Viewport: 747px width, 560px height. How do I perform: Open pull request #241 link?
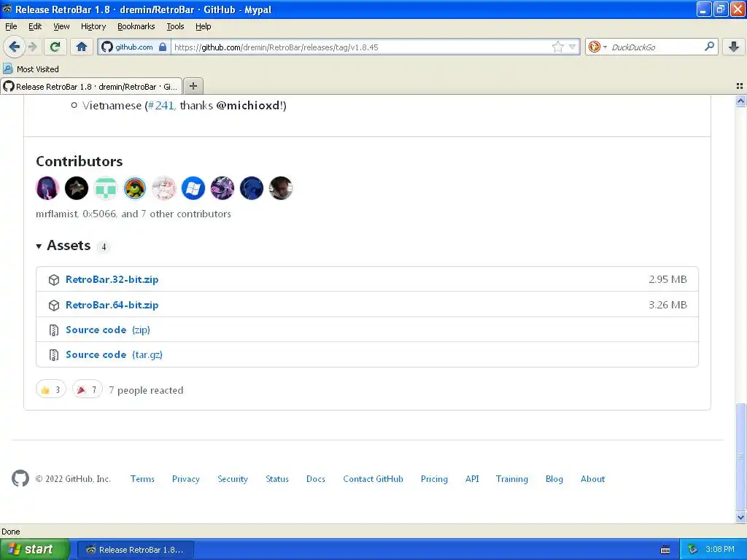pos(161,105)
